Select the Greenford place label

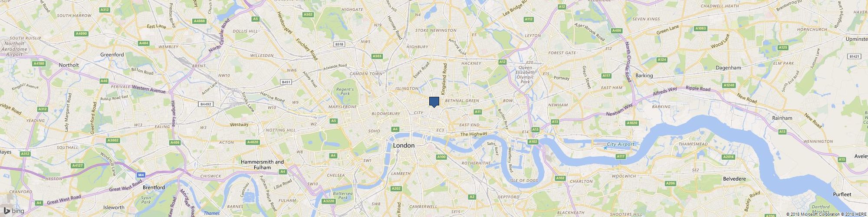point(112,55)
